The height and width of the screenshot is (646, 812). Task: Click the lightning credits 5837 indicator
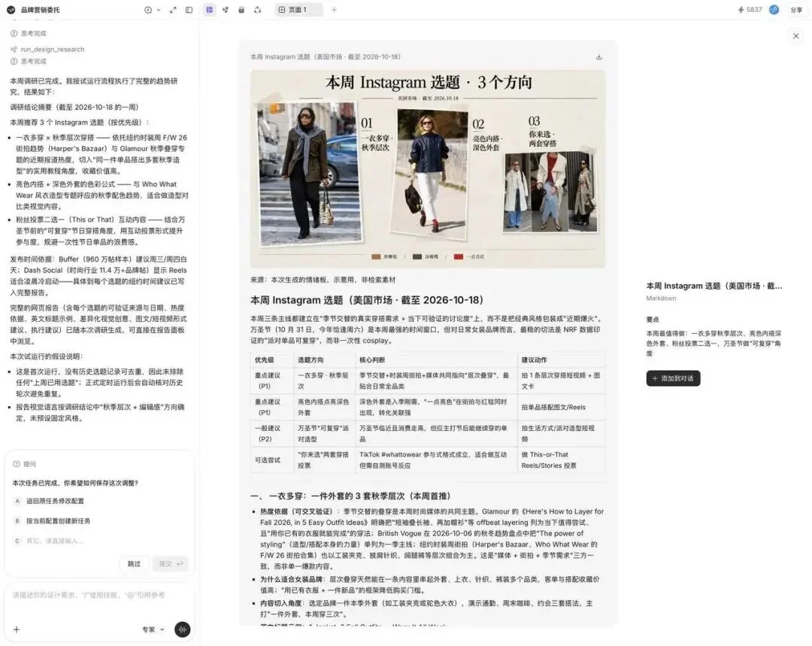click(750, 10)
